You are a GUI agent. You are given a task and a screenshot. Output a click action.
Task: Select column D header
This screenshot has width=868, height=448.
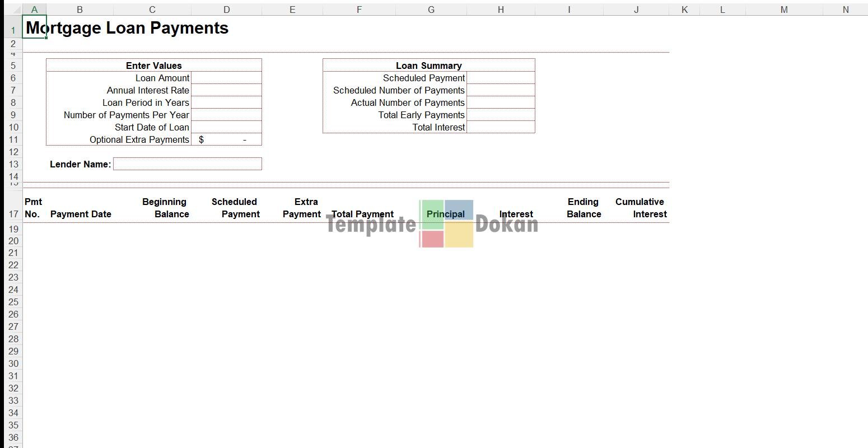226,10
